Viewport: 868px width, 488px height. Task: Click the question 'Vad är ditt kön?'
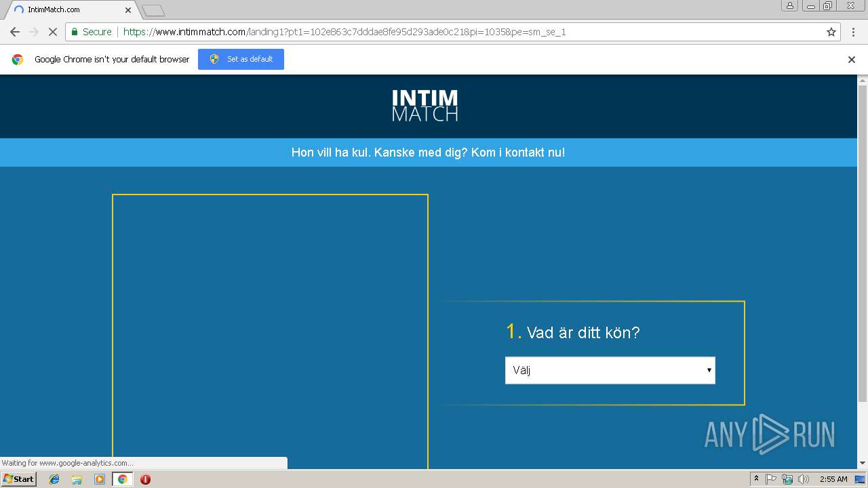[x=583, y=332]
